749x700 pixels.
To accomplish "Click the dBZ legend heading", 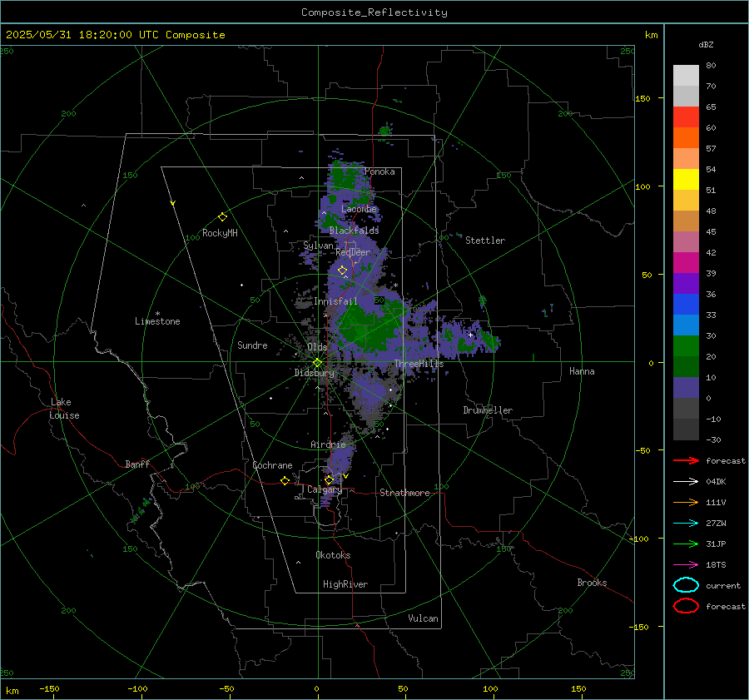I will pos(706,44).
